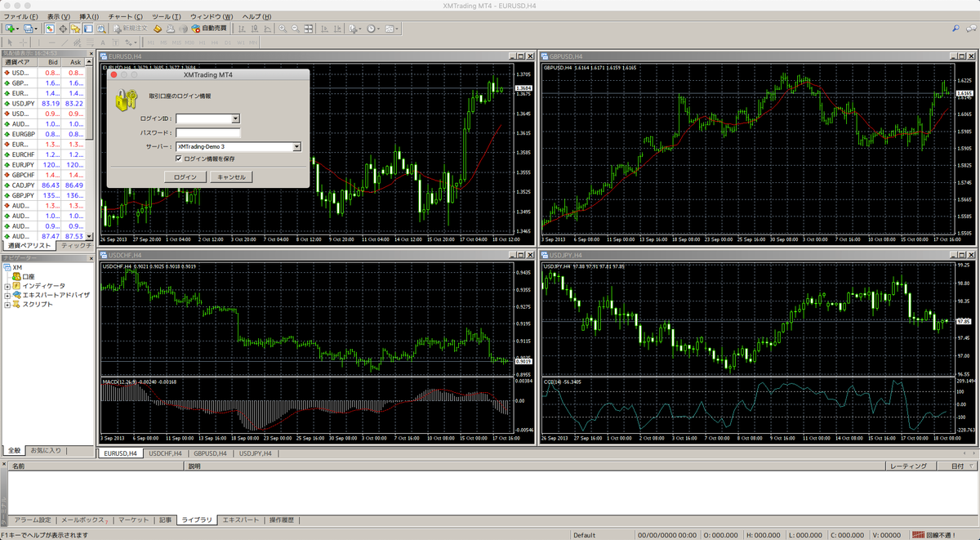980x540 pixels.
Task: Select the horizontal line drawing tool
Action: pos(51,42)
